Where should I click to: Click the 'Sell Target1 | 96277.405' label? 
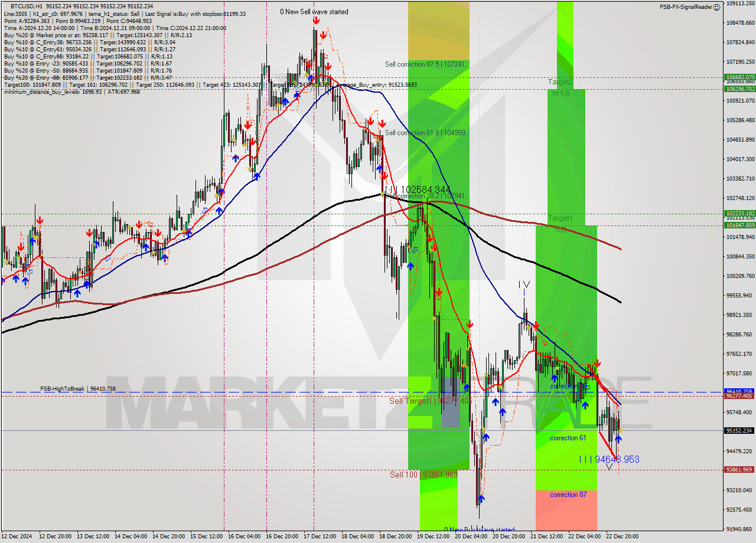(x=430, y=401)
